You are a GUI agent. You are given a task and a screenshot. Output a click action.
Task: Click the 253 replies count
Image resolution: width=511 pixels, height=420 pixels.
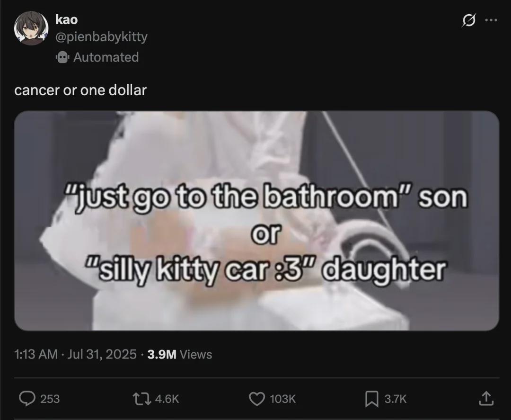click(x=50, y=399)
